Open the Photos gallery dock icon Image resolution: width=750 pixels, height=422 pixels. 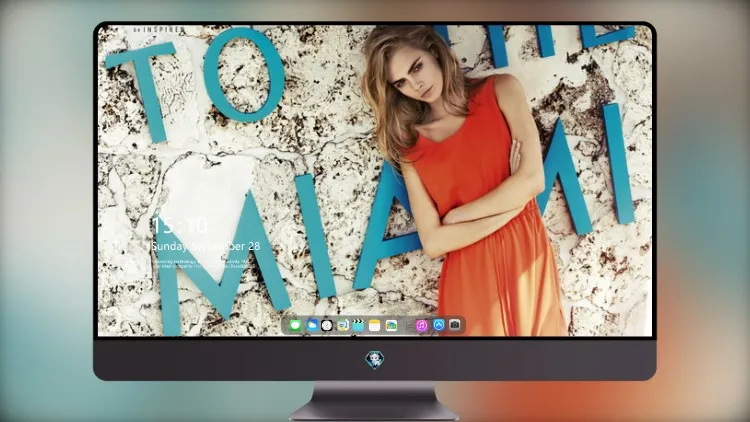coord(391,325)
